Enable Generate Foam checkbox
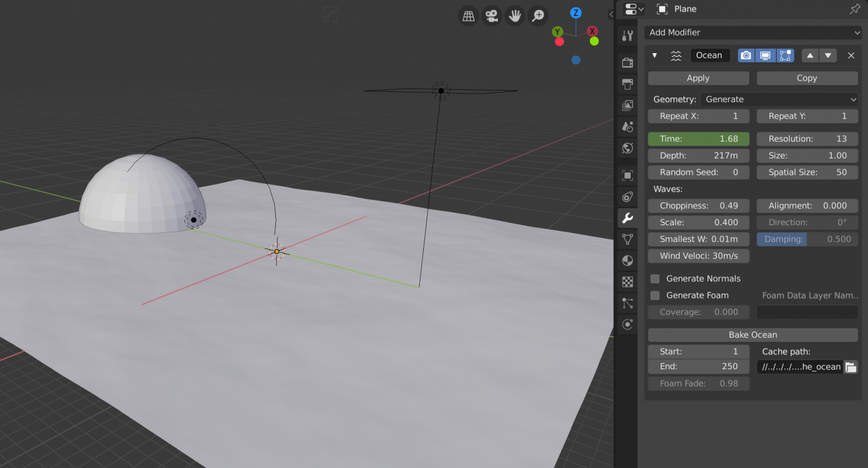 click(655, 295)
